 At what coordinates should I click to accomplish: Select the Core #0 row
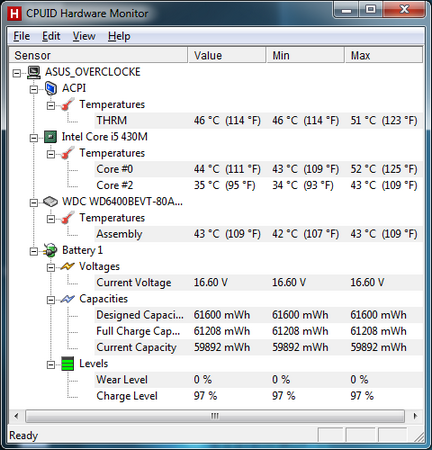(x=259, y=169)
